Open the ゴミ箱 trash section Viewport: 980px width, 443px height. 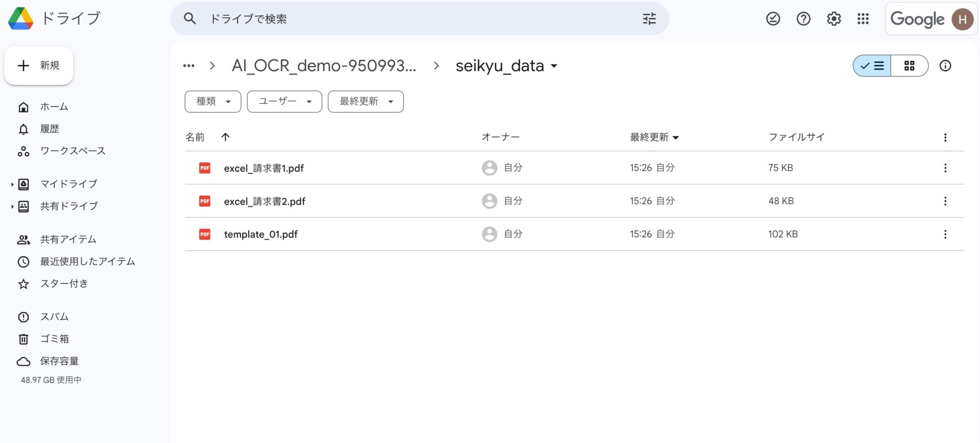[54, 339]
